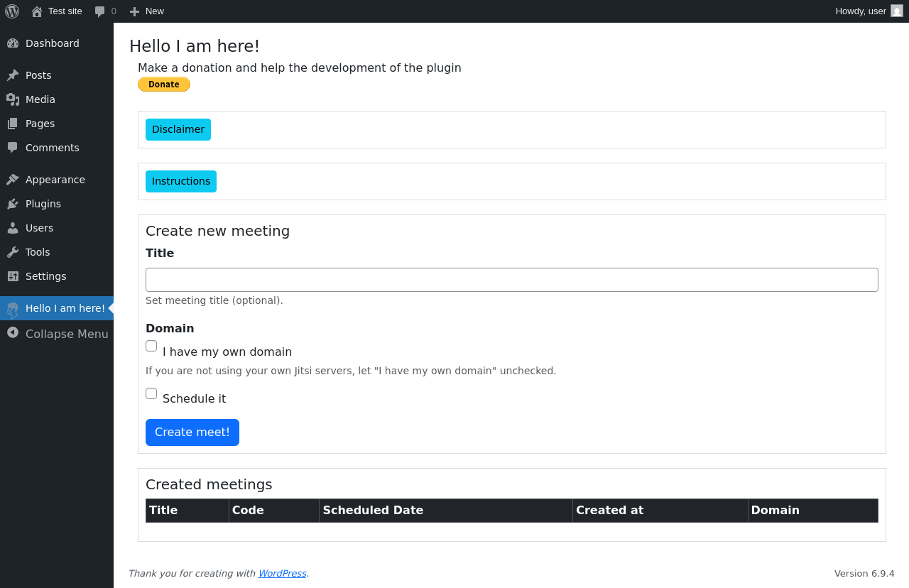Click the Create meet! button
The height and width of the screenshot is (588, 909).
[x=192, y=432]
